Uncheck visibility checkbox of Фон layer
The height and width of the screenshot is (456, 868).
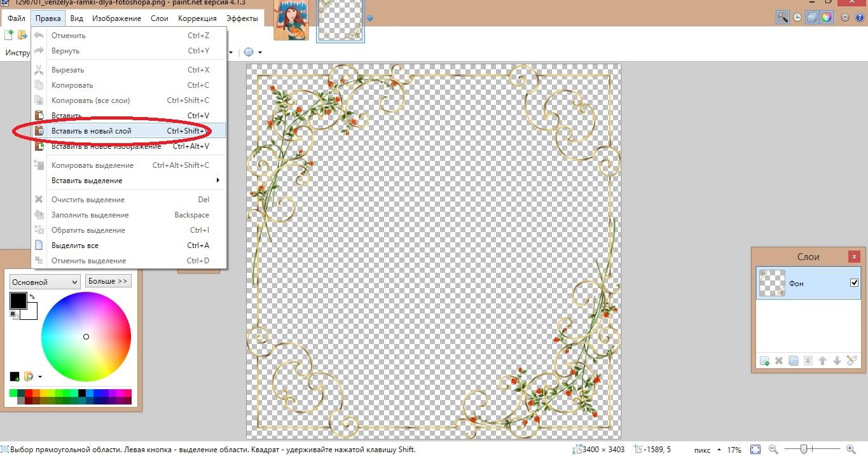coord(854,283)
